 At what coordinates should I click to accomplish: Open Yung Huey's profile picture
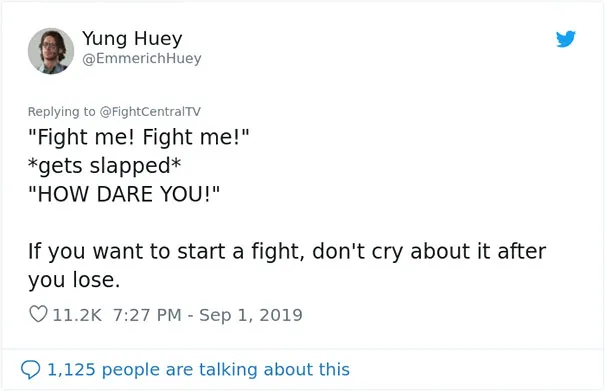click(51, 51)
